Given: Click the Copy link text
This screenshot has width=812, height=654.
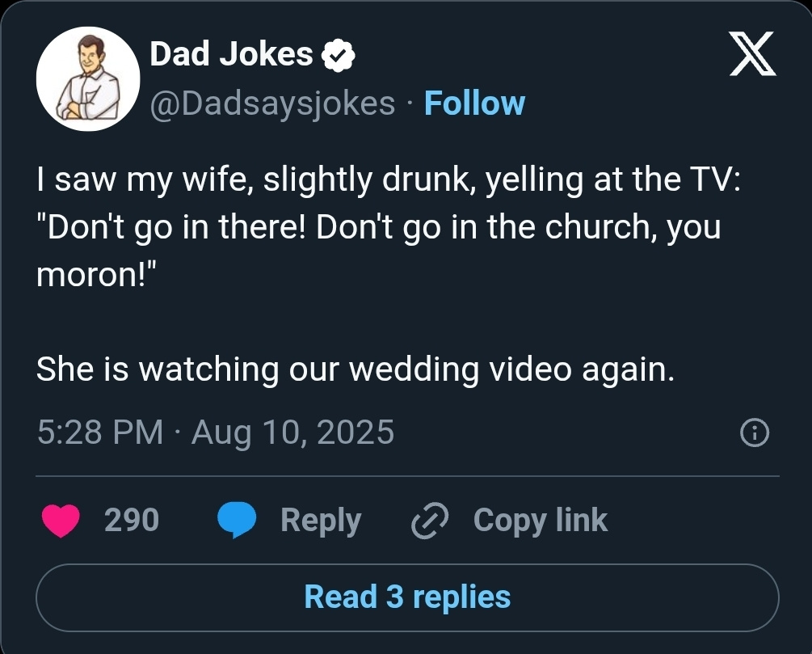Looking at the screenshot, I should [x=540, y=520].
